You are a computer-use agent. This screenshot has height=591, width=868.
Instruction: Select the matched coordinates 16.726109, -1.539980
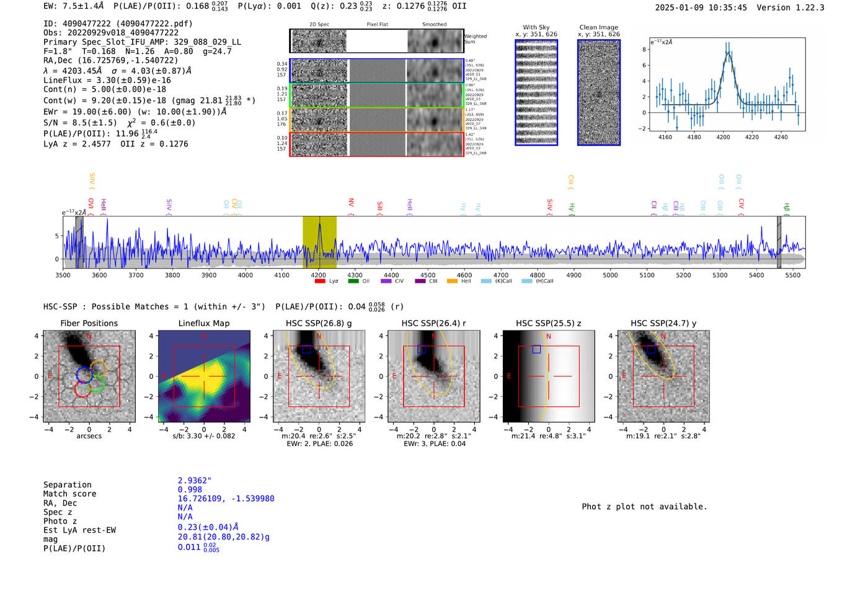coord(226,499)
